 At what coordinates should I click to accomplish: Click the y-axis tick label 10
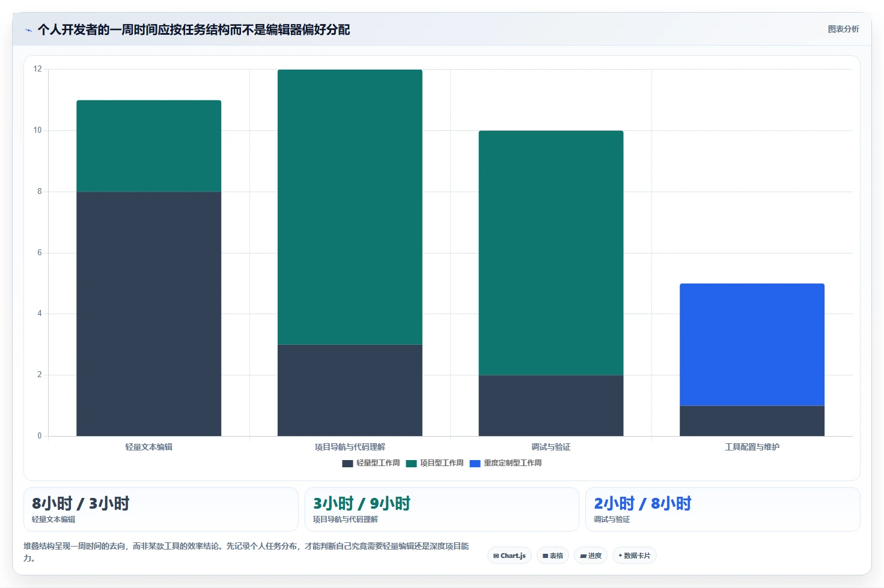(x=37, y=130)
